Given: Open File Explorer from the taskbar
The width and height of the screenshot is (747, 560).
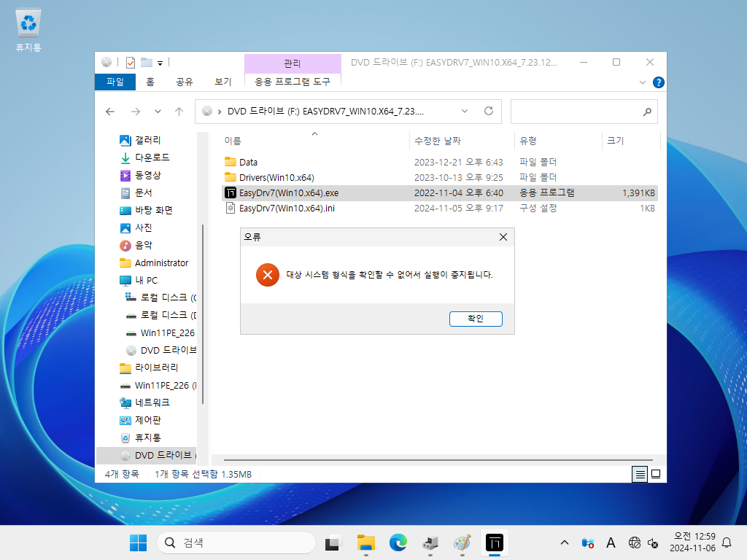Looking at the screenshot, I should point(366,542).
